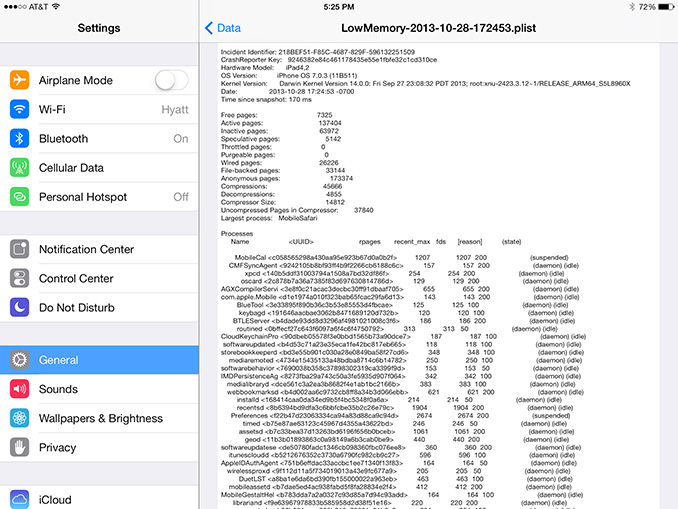678x509 pixels.
Task: Tap the rpages column header
Action: tap(370, 242)
